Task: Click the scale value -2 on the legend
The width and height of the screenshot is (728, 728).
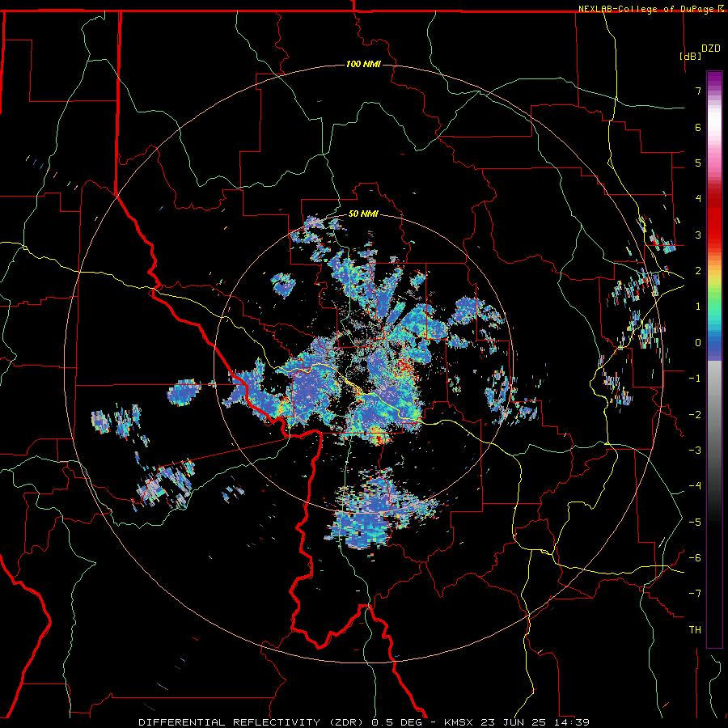Action: tap(695, 414)
